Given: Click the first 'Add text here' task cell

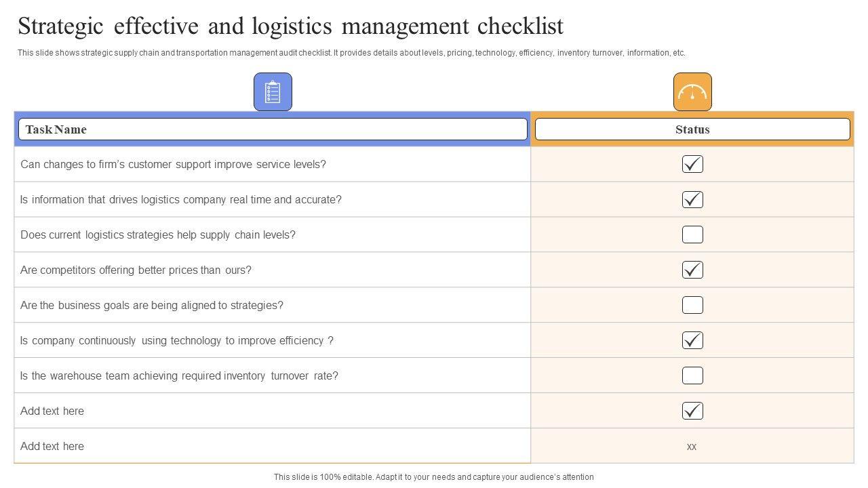Looking at the screenshot, I should coord(52,411).
